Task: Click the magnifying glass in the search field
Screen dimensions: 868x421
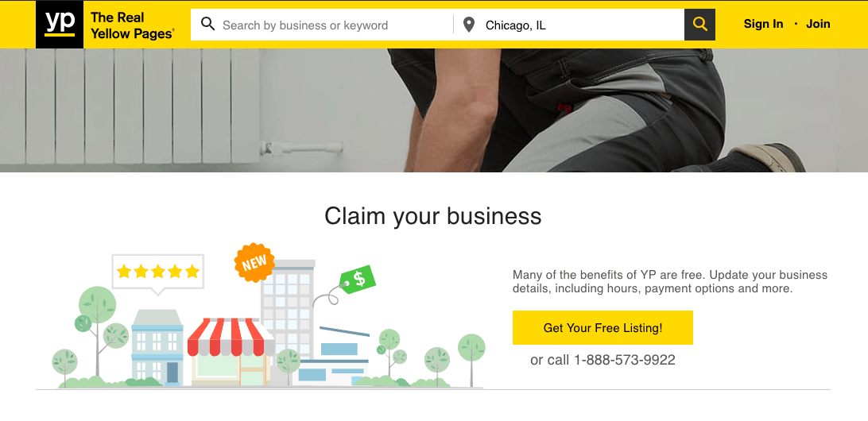Action: (207, 24)
